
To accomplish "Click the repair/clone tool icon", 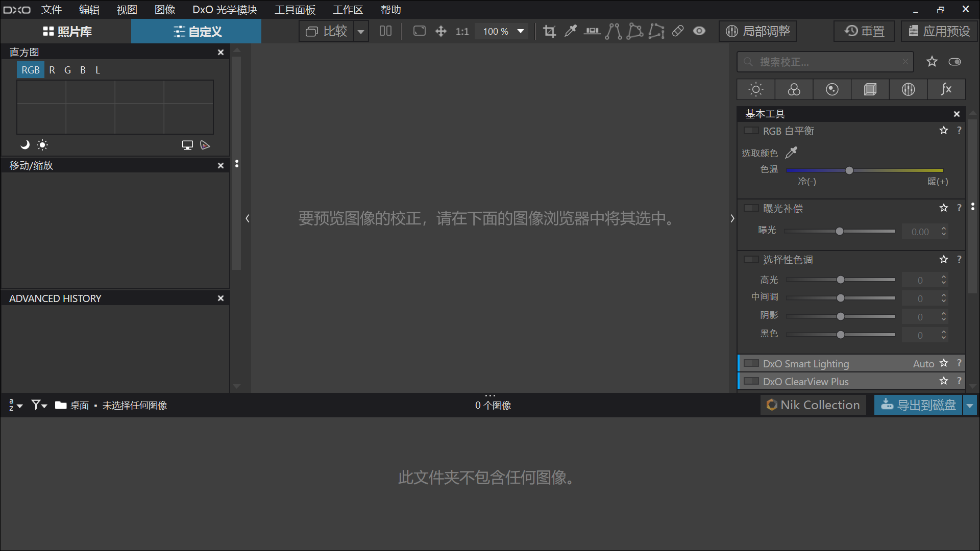I will [x=678, y=31].
